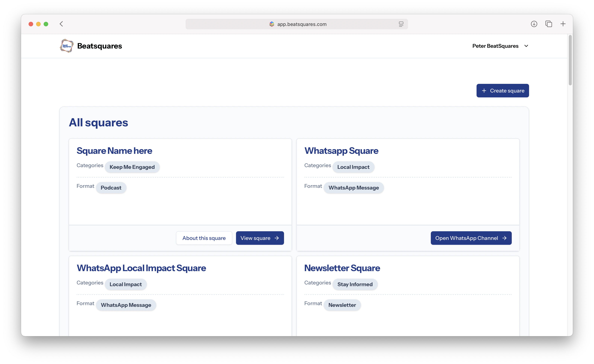
Task: Select the Stay Informed pill on Newsletter Square
Action: pos(355,284)
